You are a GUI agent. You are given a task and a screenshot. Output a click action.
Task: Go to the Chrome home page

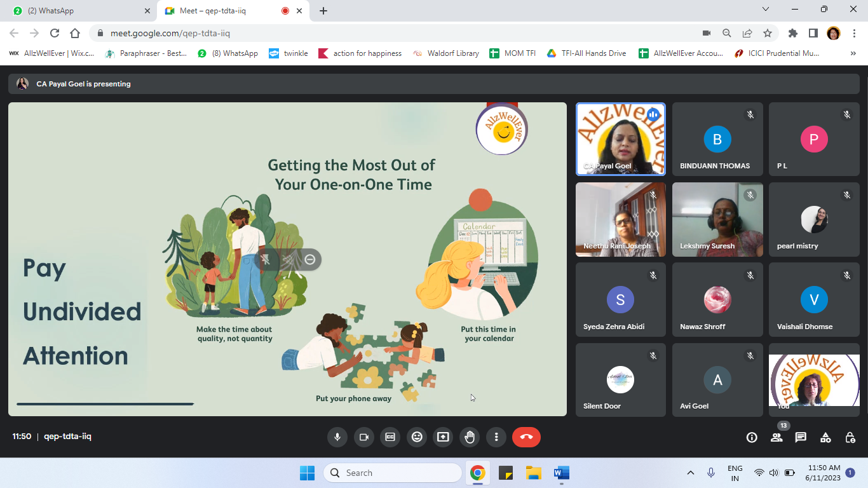pos(75,33)
